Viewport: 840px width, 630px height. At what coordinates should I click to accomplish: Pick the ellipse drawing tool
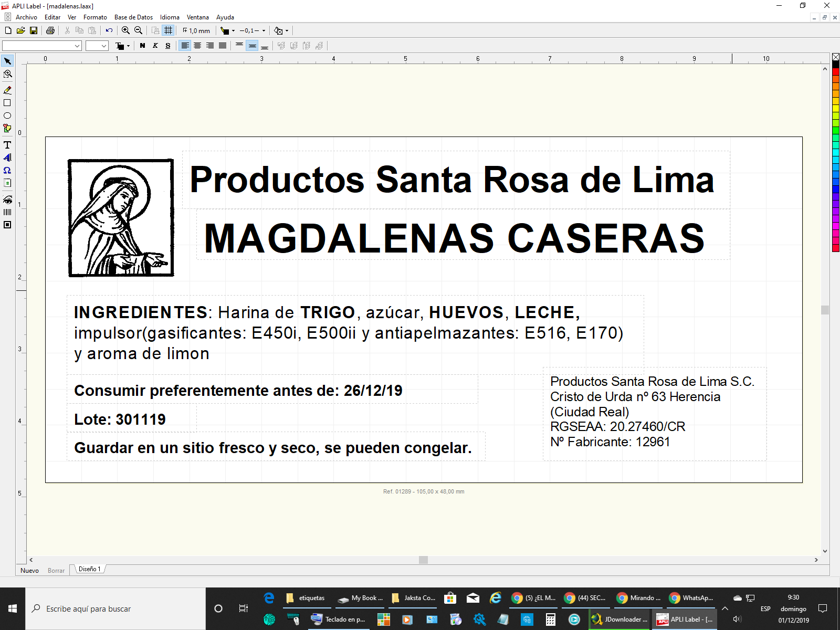pyautogui.click(x=7, y=115)
